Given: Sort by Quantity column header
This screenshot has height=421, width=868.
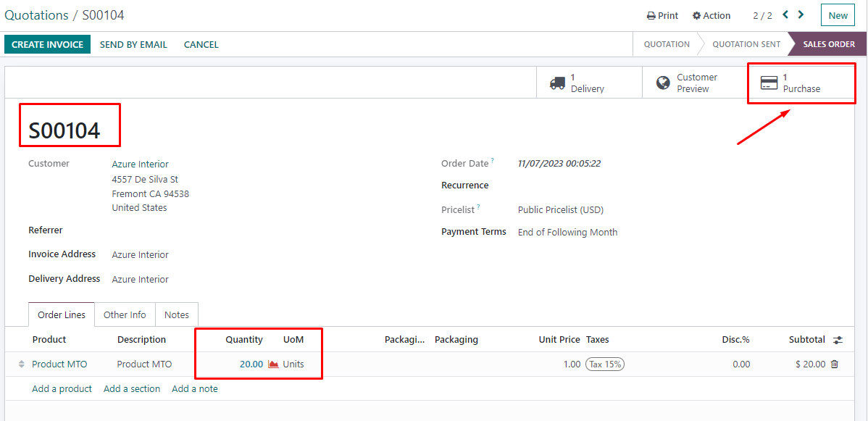Looking at the screenshot, I should [x=244, y=340].
